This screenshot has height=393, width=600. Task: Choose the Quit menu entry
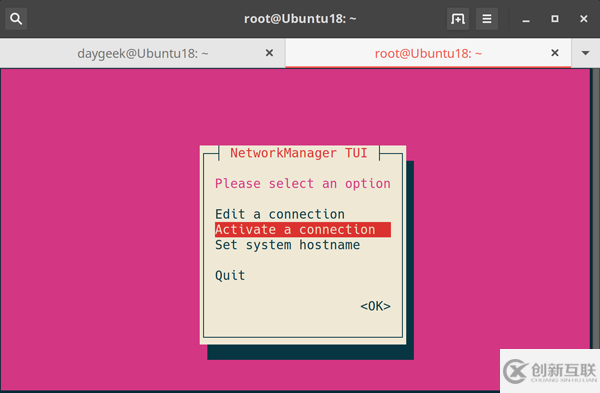(230, 275)
